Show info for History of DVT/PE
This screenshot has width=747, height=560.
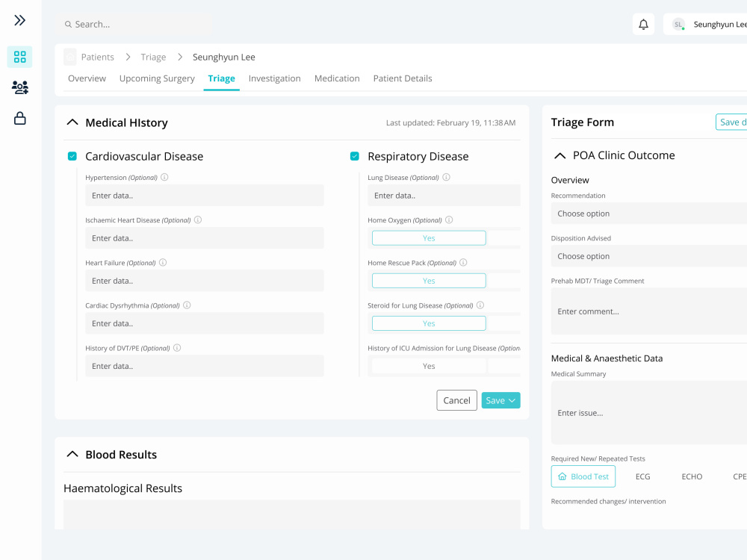click(x=177, y=348)
